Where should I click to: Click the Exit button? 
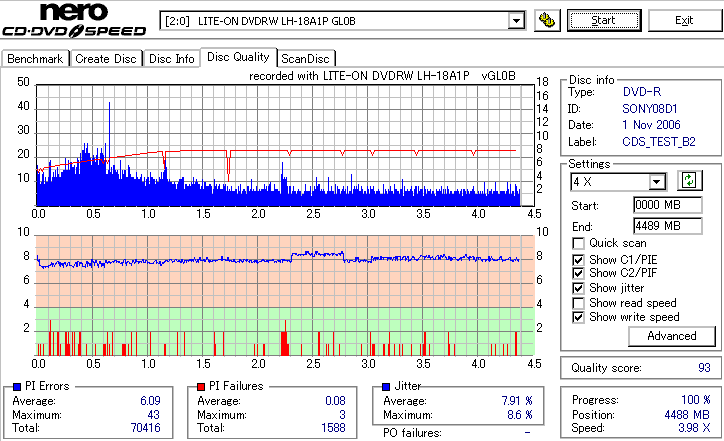pos(684,20)
